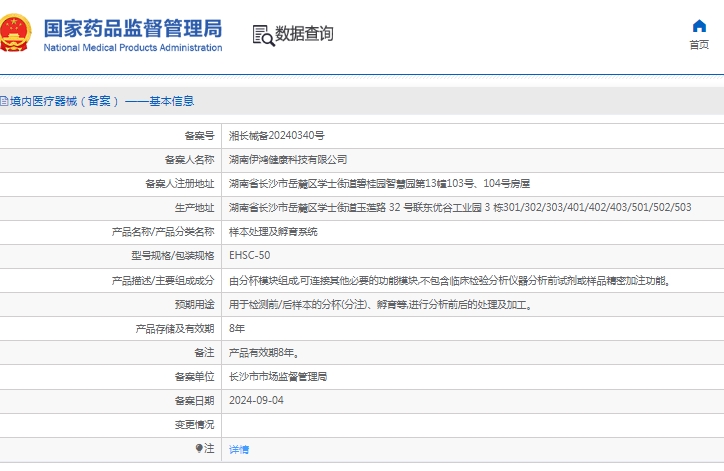Select the 产品存储及有效期 label
724x471 pixels.
tap(175, 328)
